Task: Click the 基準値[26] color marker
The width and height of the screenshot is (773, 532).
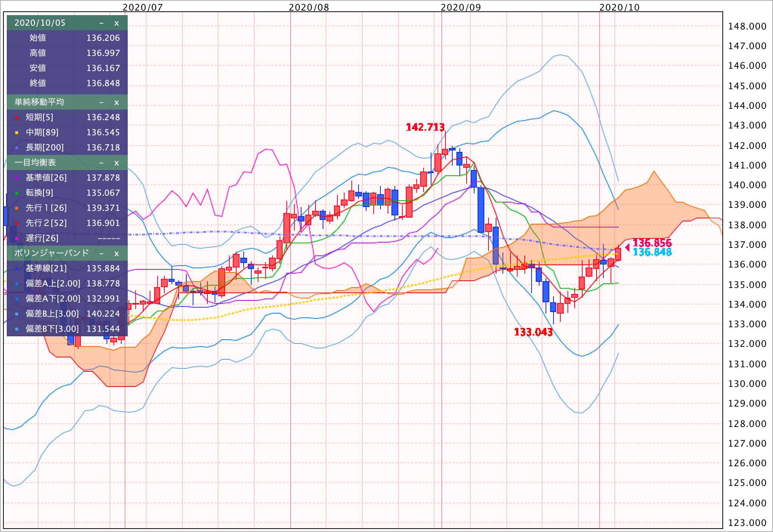Action: 17,178
